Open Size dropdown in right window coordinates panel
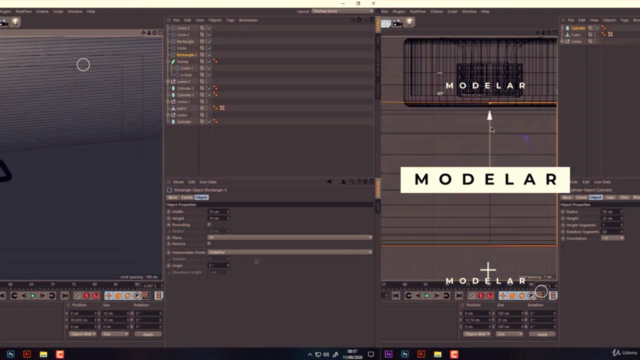640x360 pixels. 509,334
